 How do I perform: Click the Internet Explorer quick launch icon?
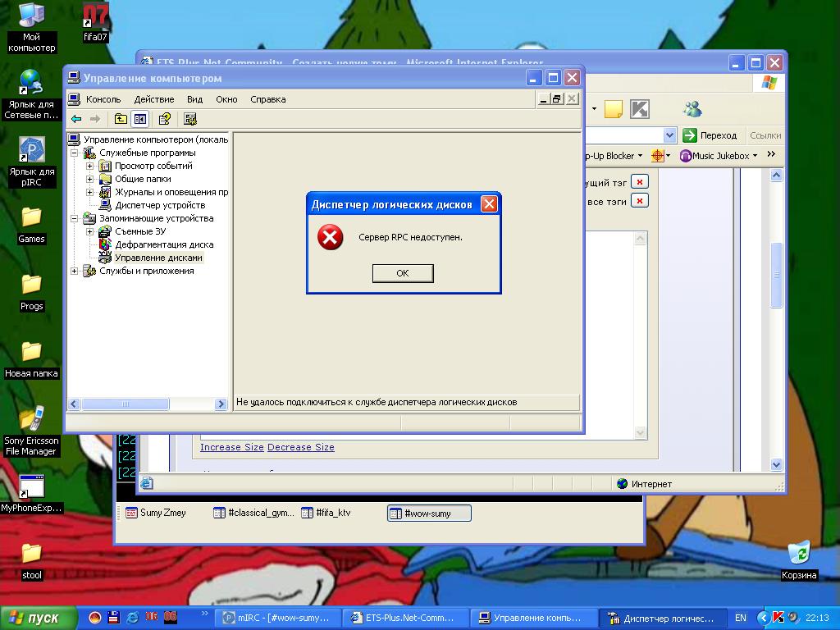[x=132, y=618]
